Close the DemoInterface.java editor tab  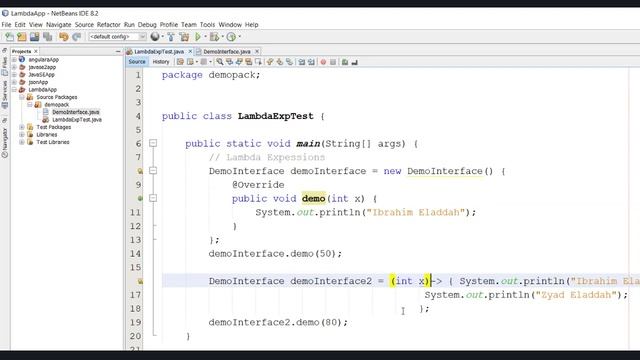(257, 51)
